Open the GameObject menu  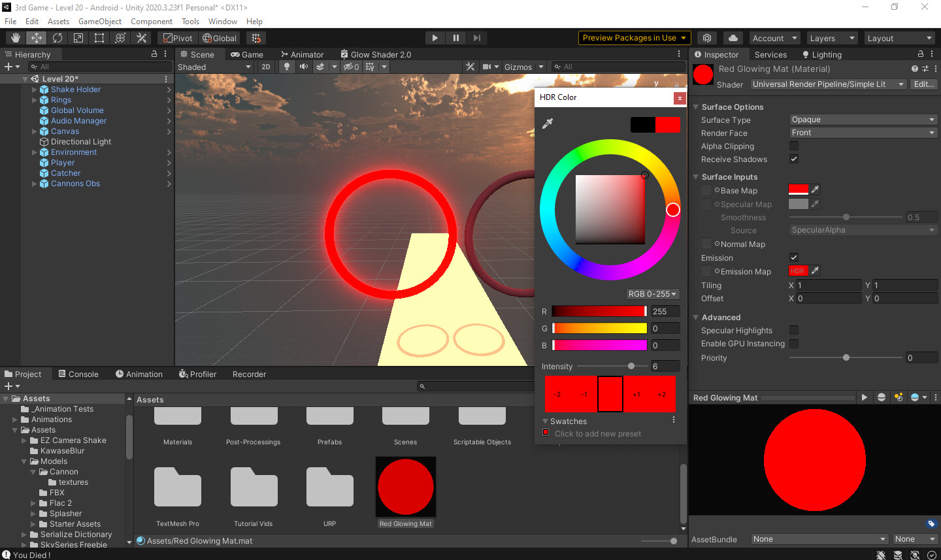point(99,21)
